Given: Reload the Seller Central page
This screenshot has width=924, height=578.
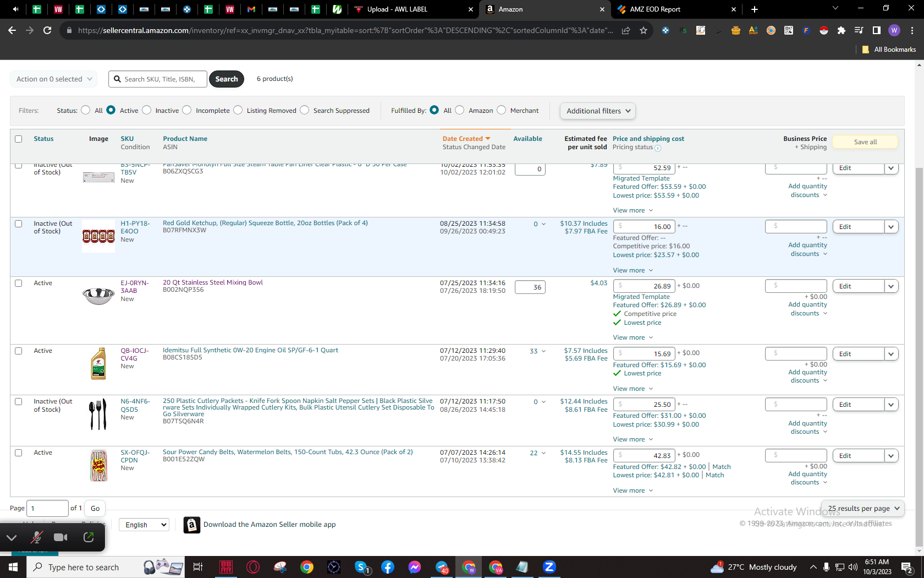Looking at the screenshot, I should pos(47,30).
